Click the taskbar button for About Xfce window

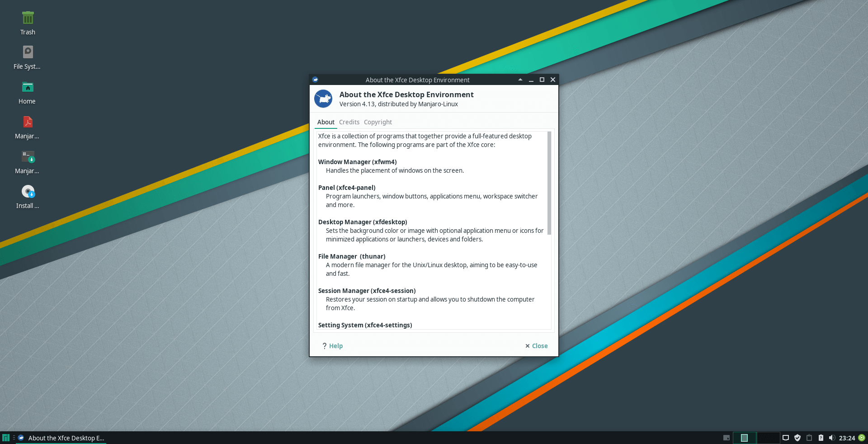point(61,438)
